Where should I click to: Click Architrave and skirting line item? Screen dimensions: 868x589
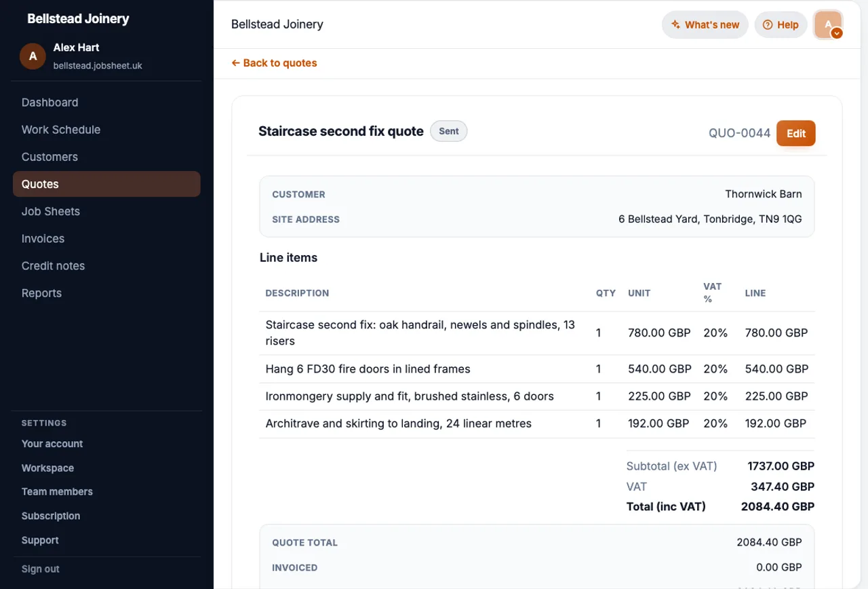[x=399, y=423]
